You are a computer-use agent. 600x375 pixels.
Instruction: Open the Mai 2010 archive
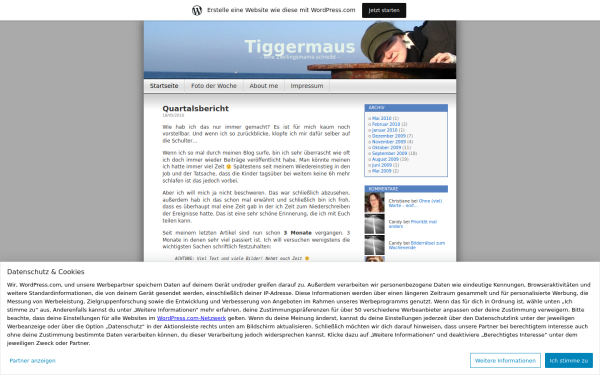tap(382, 119)
